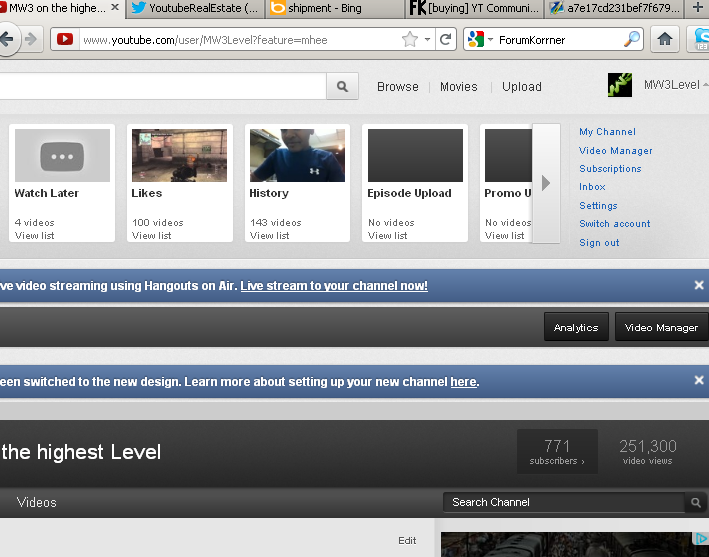Open the Movies menu item
Viewport: 709px width, 557px height.
coord(458,86)
